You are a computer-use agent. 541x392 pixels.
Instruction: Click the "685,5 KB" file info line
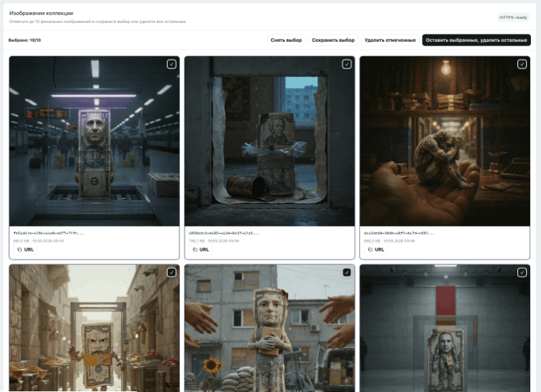point(390,241)
